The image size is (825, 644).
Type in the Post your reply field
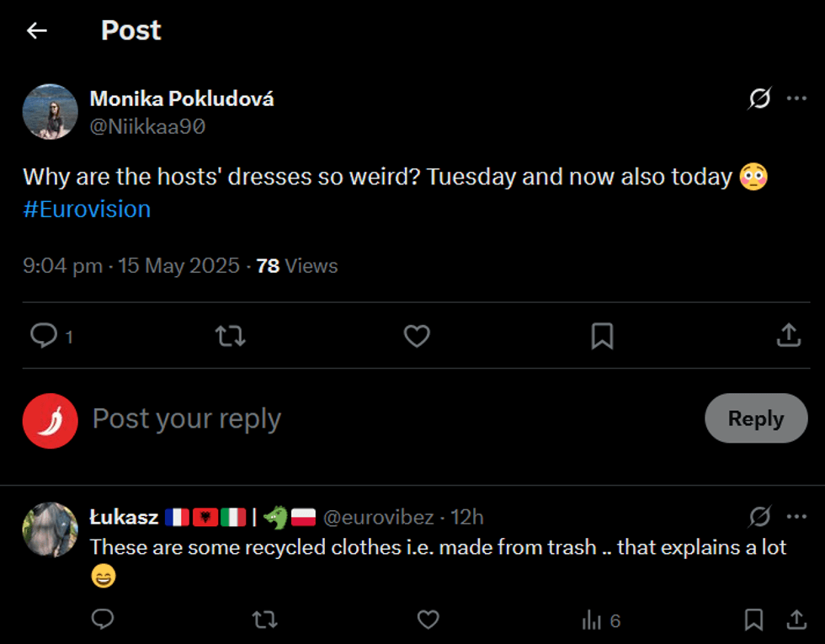tap(337, 418)
